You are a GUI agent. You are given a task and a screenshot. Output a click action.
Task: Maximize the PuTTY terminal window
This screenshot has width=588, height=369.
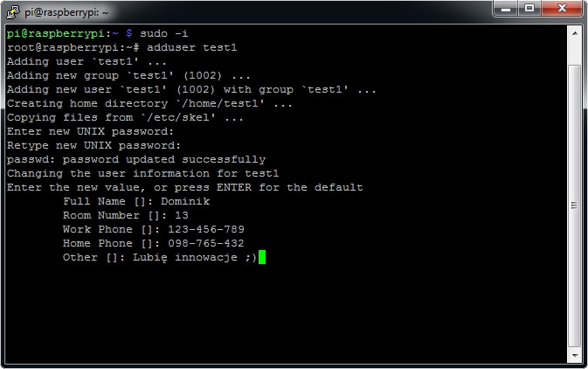[530, 9]
